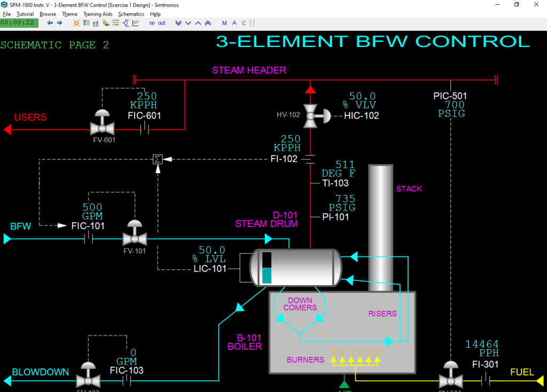Click the STACK label
Screen dimensions: 547x392
[x=409, y=189]
